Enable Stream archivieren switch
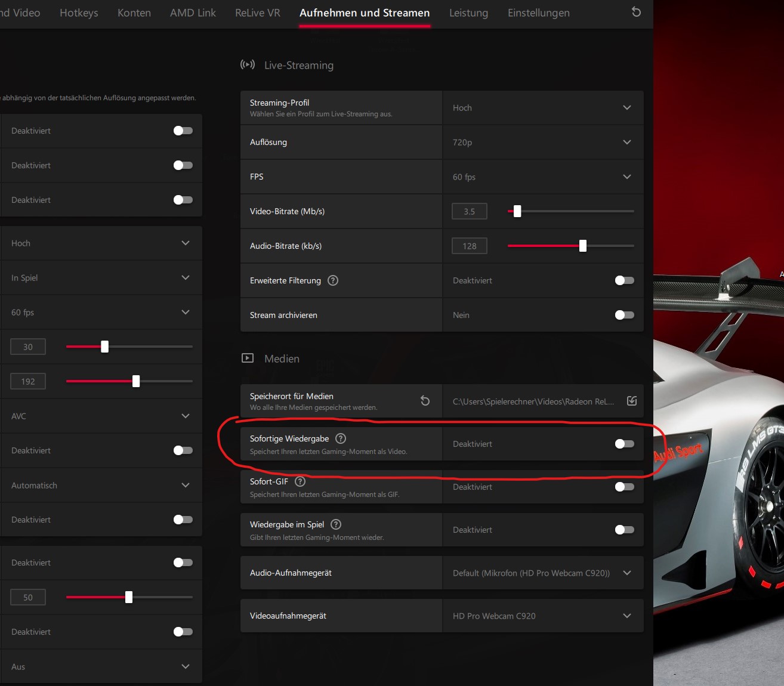The height and width of the screenshot is (686, 784). tap(625, 315)
